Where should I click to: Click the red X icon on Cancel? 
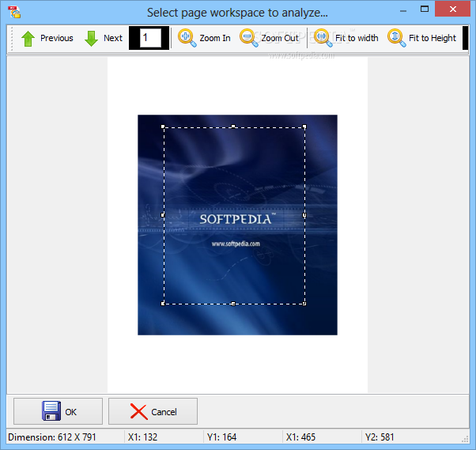point(138,412)
